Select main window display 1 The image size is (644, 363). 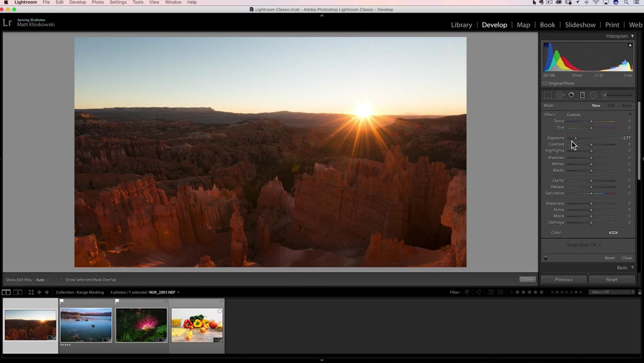coord(6,292)
